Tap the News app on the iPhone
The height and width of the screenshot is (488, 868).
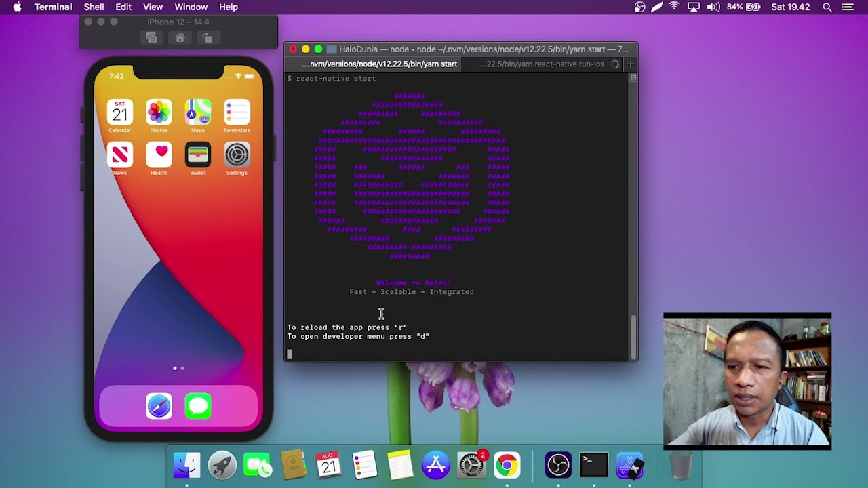point(119,155)
